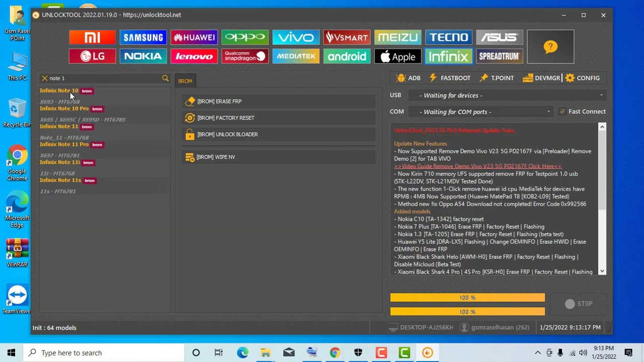Screen dimensions: 644x362
Task: Run [BROM] UNLOCK BLOADER
Action: coord(279,134)
